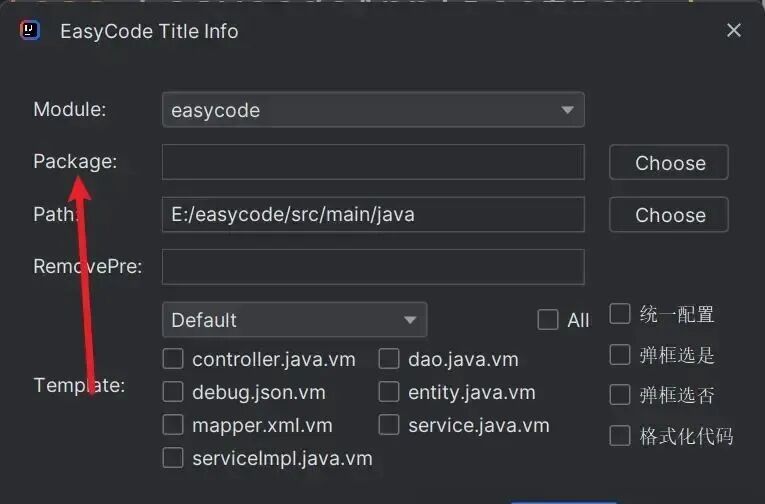This screenshot has width=765, height=504.
Task: Focus the Path field with E:/easycode/src/main/java
Action: (x=373, y=214)
